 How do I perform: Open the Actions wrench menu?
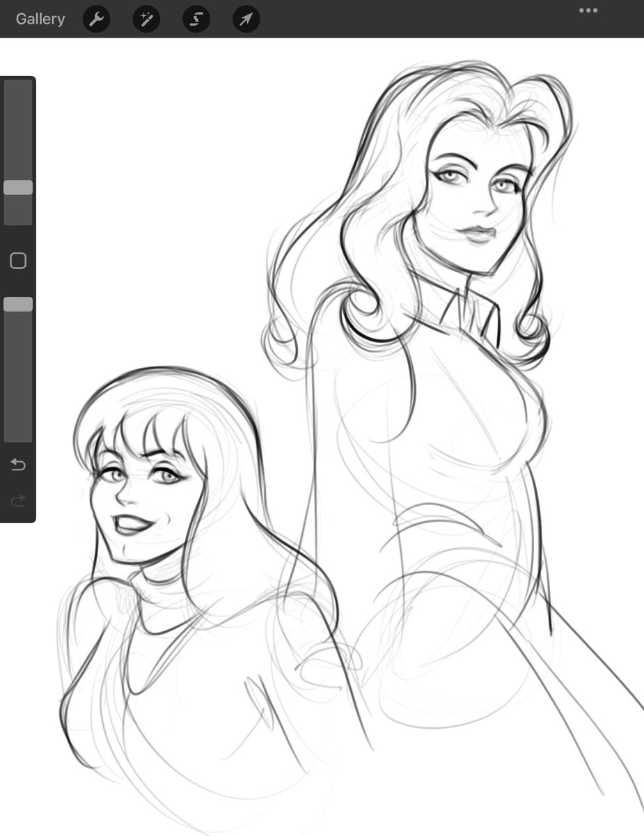point(97,19)
